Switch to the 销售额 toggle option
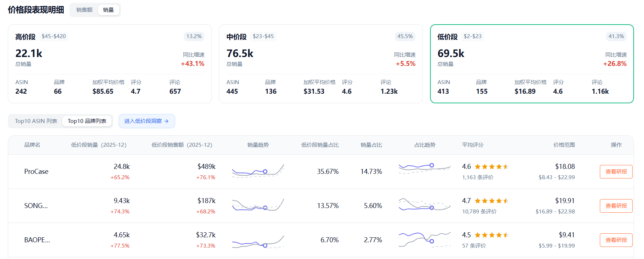This screenshot has width=644, height=259. tap(84, 10)
